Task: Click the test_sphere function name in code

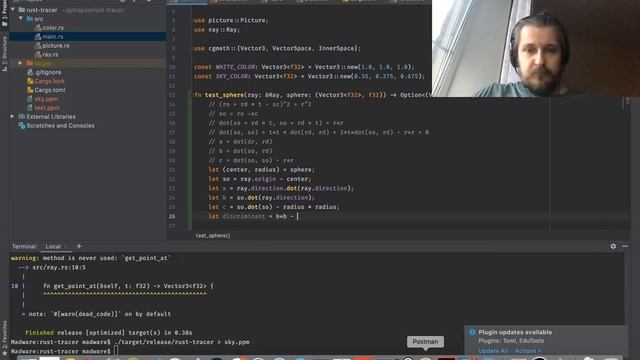Action: 224,95
